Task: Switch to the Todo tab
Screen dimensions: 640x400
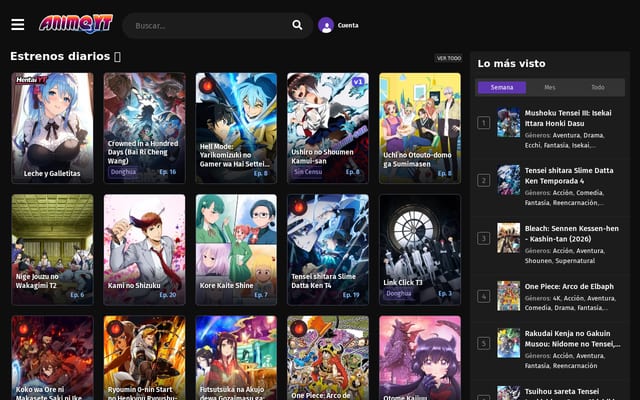Action: pyautogui.click(x=598, y=87)
